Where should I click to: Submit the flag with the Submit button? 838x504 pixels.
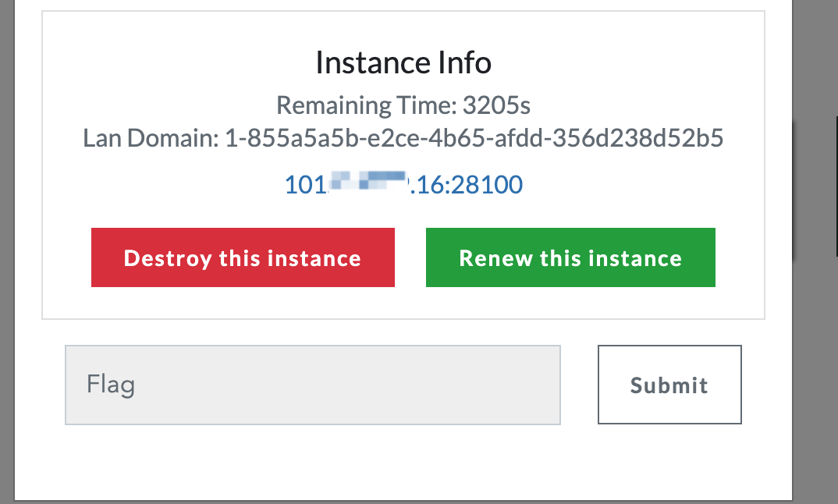coord(669,385)
